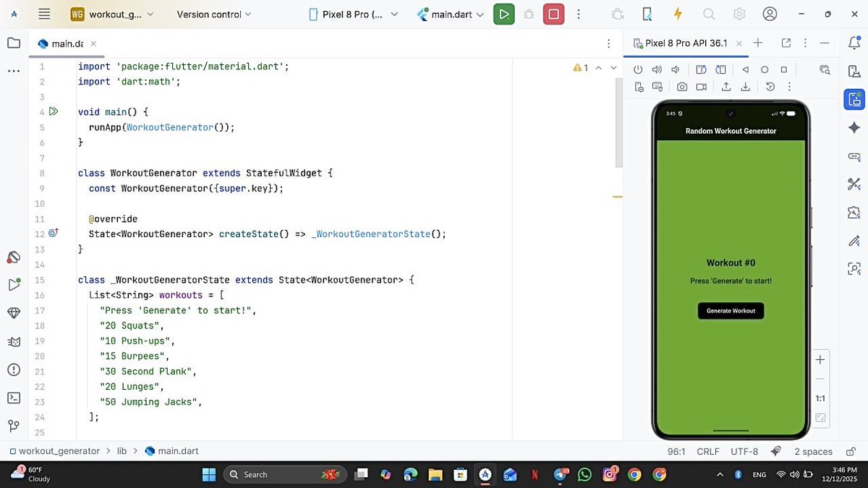Rotate the emulator left
The height and width of the screenshot is (488, 868).
pos(701,69)
